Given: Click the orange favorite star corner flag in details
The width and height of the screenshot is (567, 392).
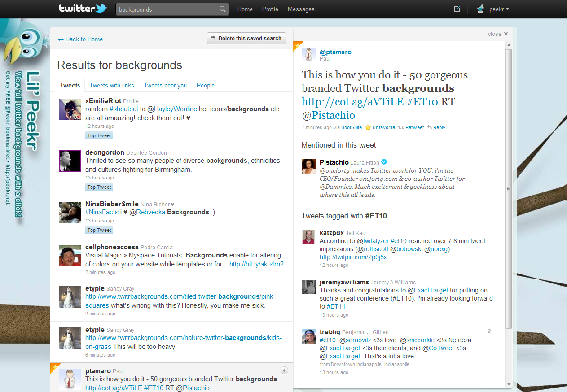Looking at the screenshot, I should (296, 45).
